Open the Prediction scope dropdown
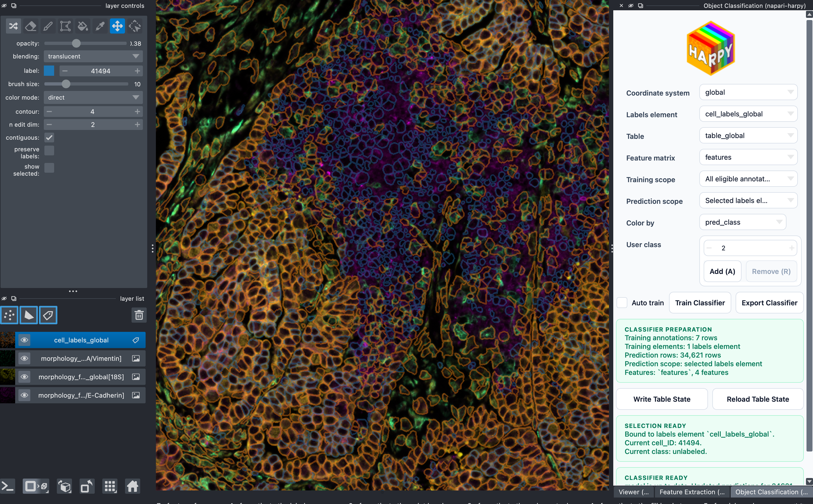The width and height of the screenshot is (813, 504). coord(748,201)
